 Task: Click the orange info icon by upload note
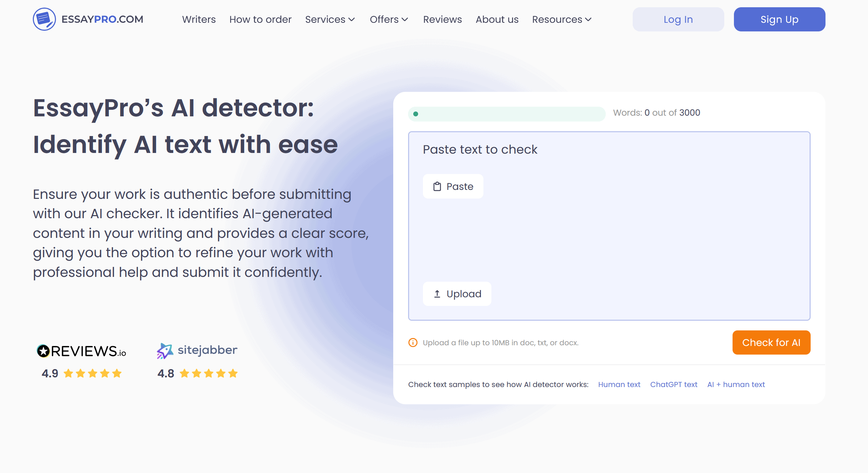click(413, 342)
